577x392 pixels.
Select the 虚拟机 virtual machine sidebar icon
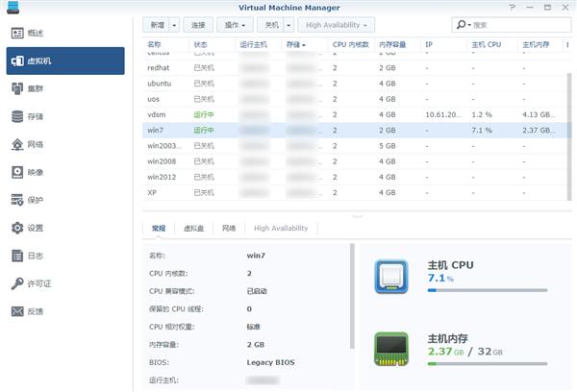click(17, 61)
